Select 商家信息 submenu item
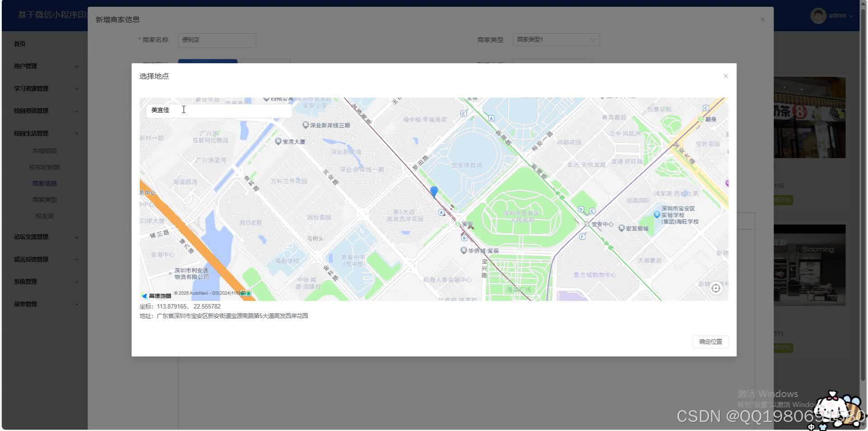This screenshot has width=868, height=431. coord(45,183)
